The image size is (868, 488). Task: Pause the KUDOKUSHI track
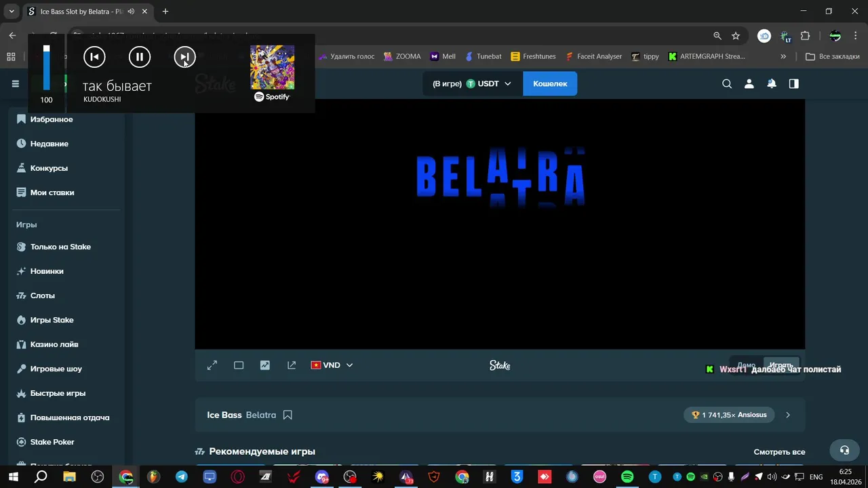[140, 57]
